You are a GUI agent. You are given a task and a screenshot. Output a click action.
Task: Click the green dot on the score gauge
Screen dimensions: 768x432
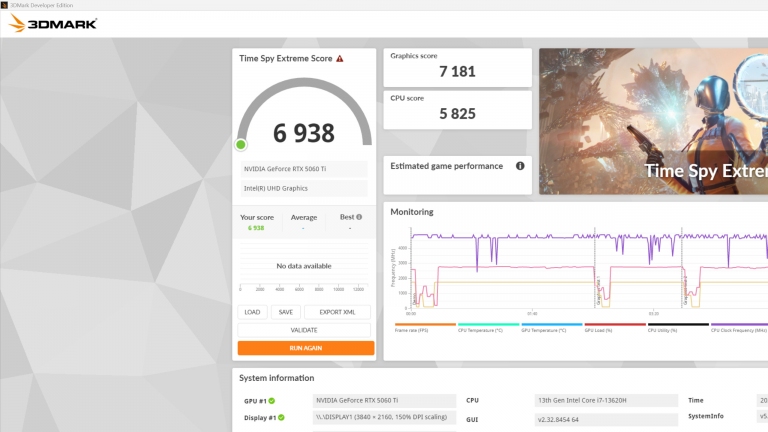240,144
